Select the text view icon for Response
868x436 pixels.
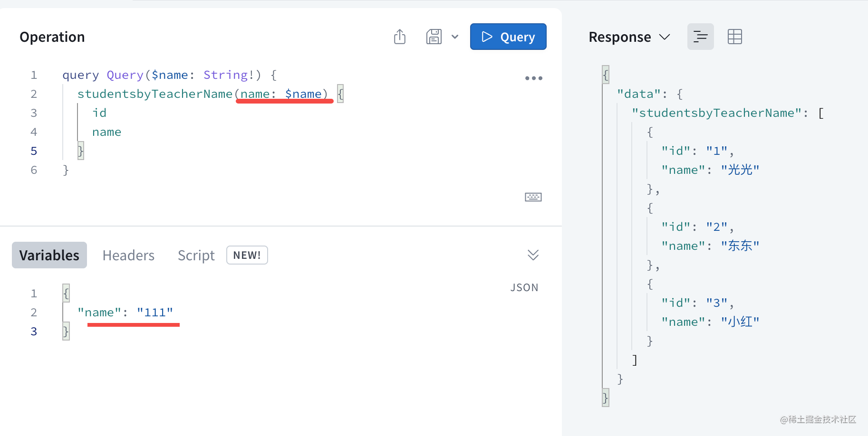click(x=700, y=37)
